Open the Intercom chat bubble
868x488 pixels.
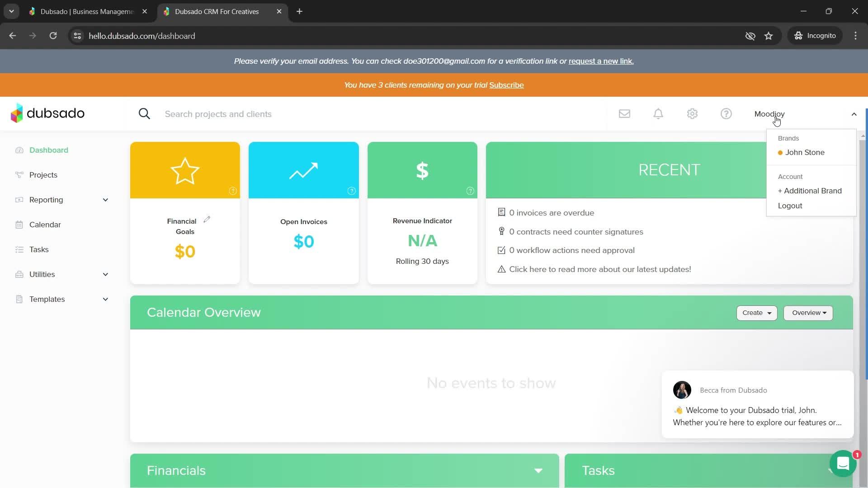(843, 464)
